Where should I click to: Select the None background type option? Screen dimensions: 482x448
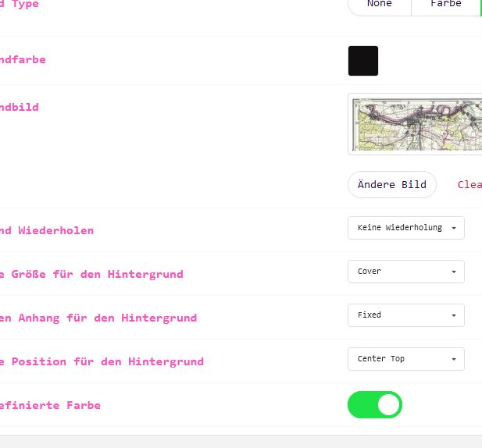pyautogui.click(x=380, y=6)
